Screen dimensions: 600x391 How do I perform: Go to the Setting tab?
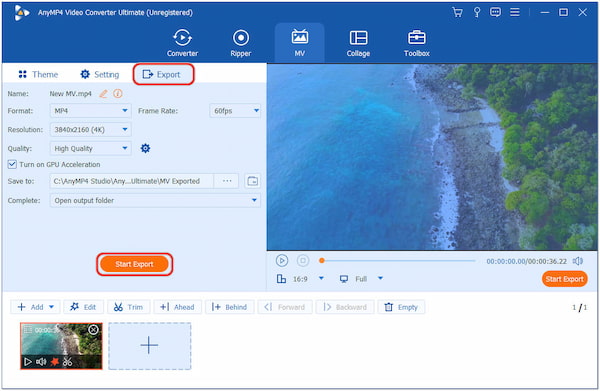[100, 74]
